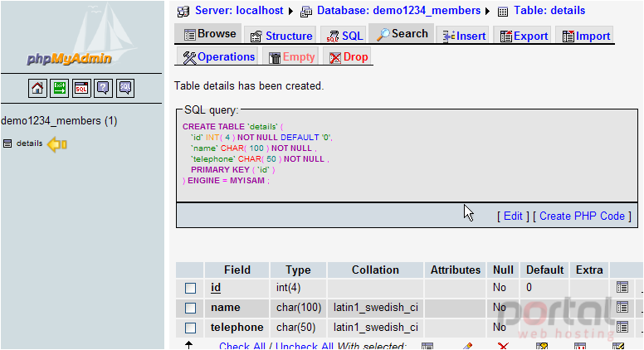Click red X drop icon beside With selected
Screen dimensions: 644x350
[x=503, y=347]
